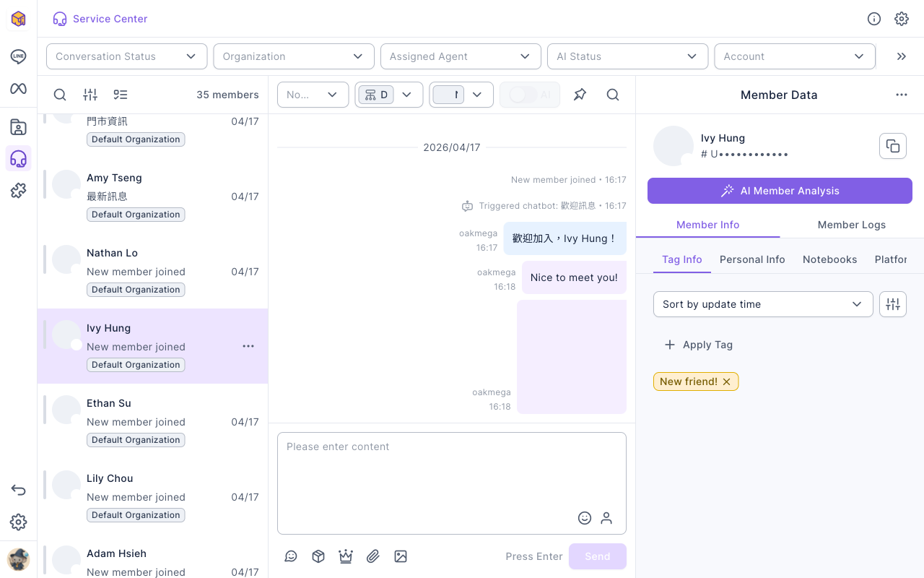The image size is (924, 578).
Task: Open the Organization filter dropdown
Action: 294,56
